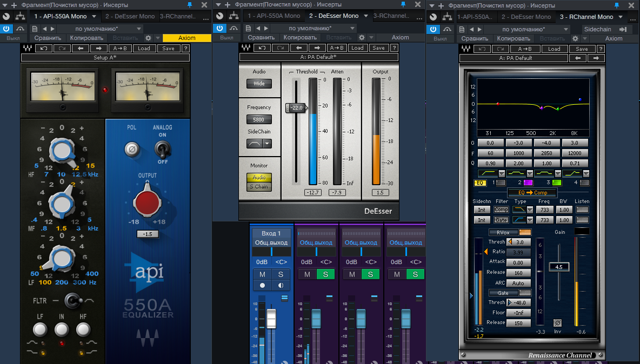Click the routing icon in the RChannel window
The image size is (640, 364).
[447, 17]
